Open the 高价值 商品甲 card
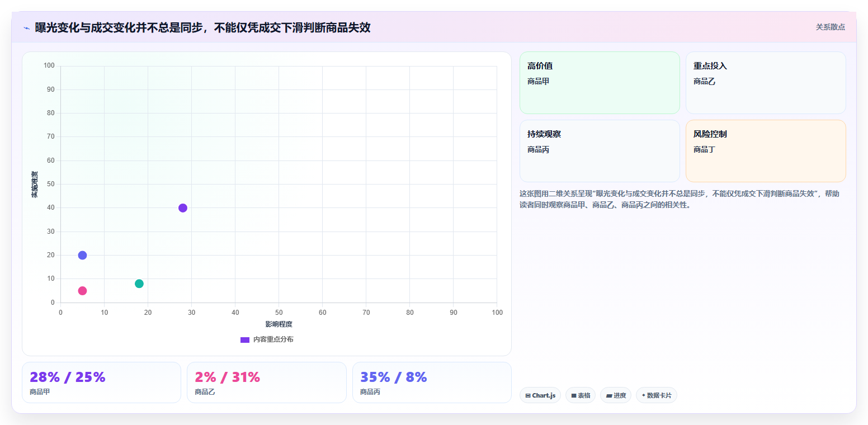868x425 pixels. coord(600,83)
